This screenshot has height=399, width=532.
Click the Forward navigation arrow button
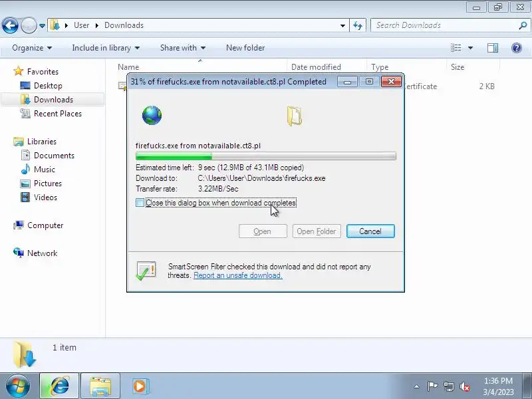click(29, 25)
